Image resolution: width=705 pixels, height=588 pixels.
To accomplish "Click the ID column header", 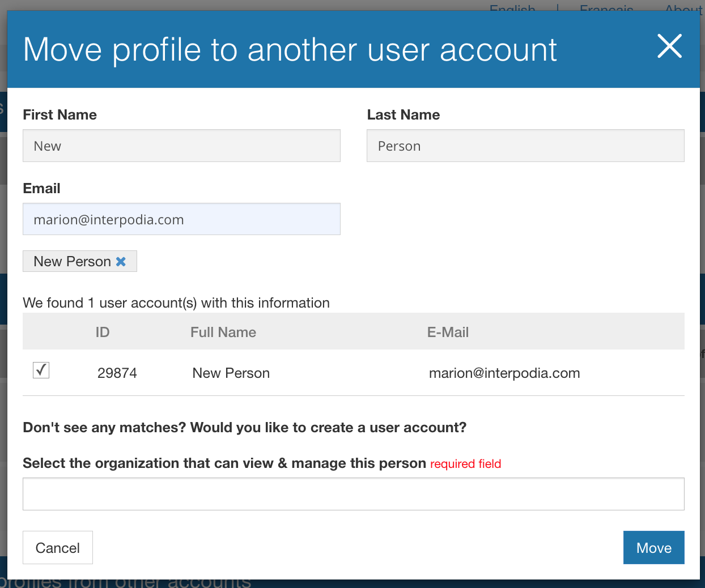I will click(103, 333).
